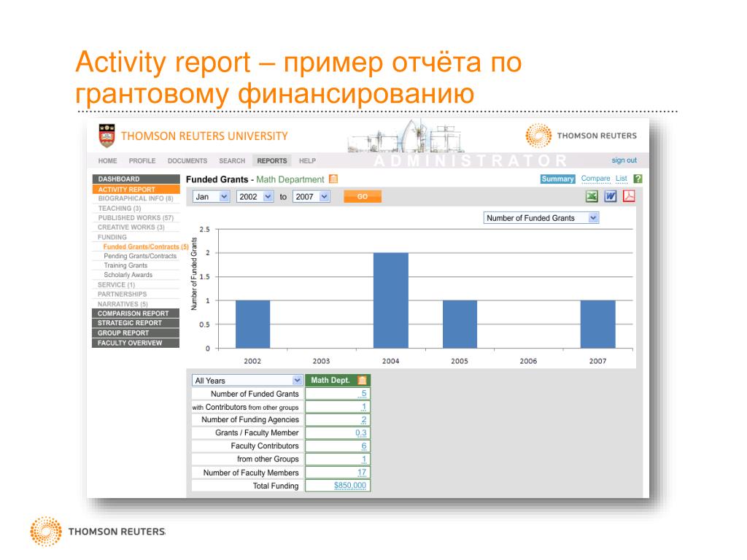Click Faculty Contributors value 6
The image size is (747, 560).
point(364,446)
